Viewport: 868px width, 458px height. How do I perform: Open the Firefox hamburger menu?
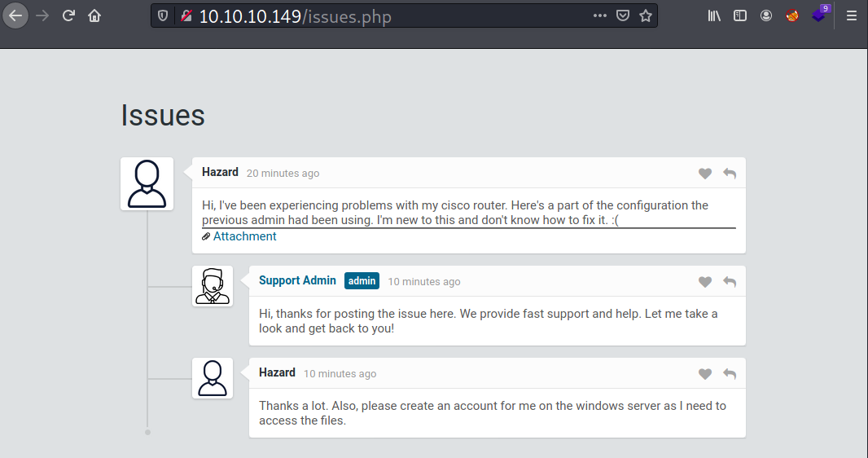coord(852,15)
